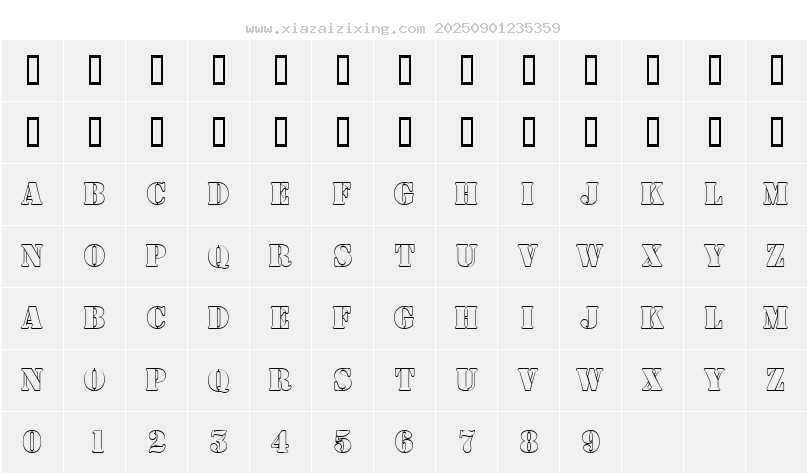The image size is (808, 476).
Task: Select the letter Q glyph in the fourth row
Action: click(x=218, y=257)
